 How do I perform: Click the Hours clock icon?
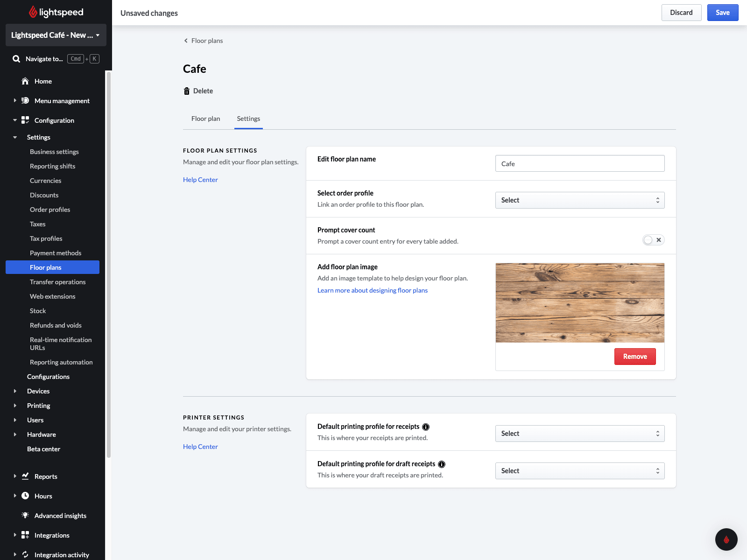click(25, 496)
